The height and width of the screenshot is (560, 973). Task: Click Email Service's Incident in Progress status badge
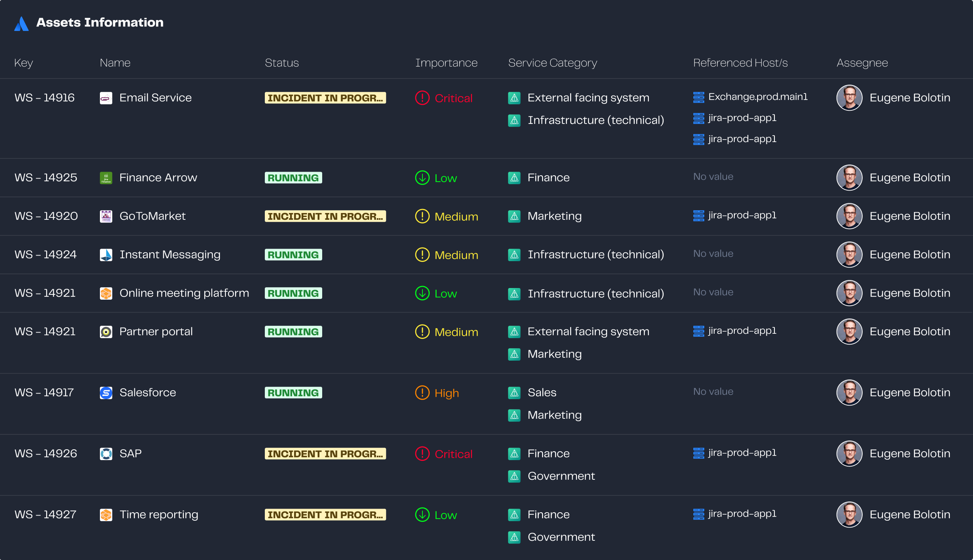click(325, 98)
